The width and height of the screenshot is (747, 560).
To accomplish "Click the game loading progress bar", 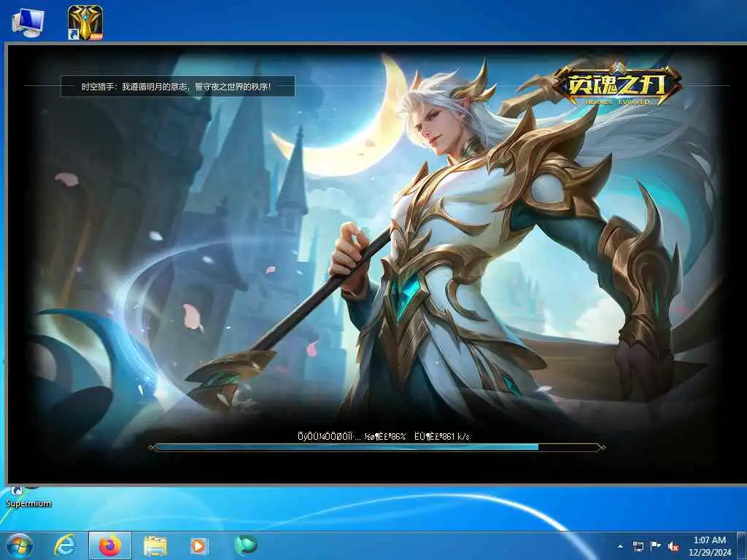I will 376,447.
